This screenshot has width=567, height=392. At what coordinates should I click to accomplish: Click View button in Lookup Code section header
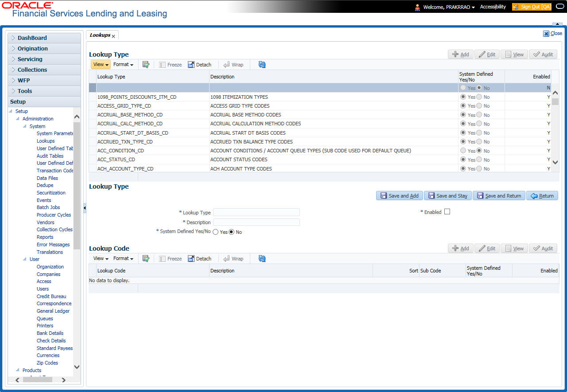click(514, 248)
